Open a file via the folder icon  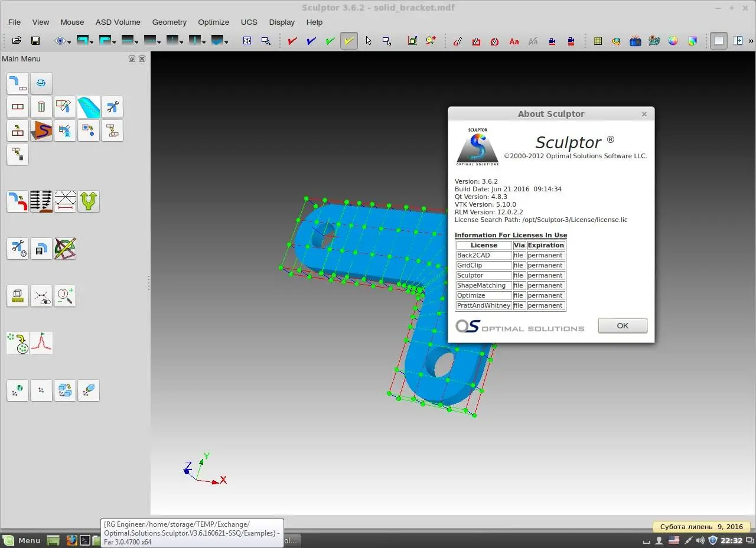[x=17, y=41]
